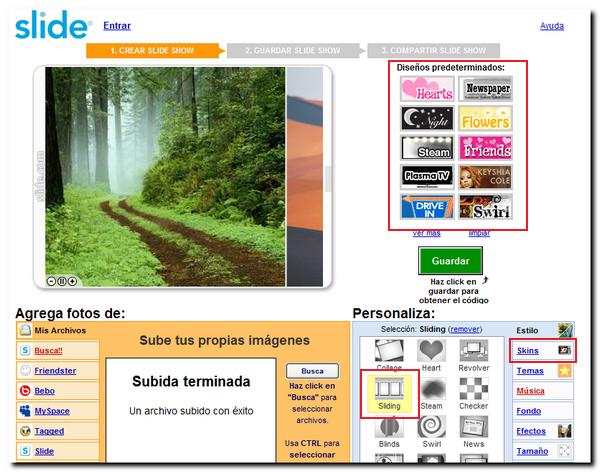Select the Busca!! photo source
Image resolution: width=600 pixels, height=472 pixels.
pos(58,351)
